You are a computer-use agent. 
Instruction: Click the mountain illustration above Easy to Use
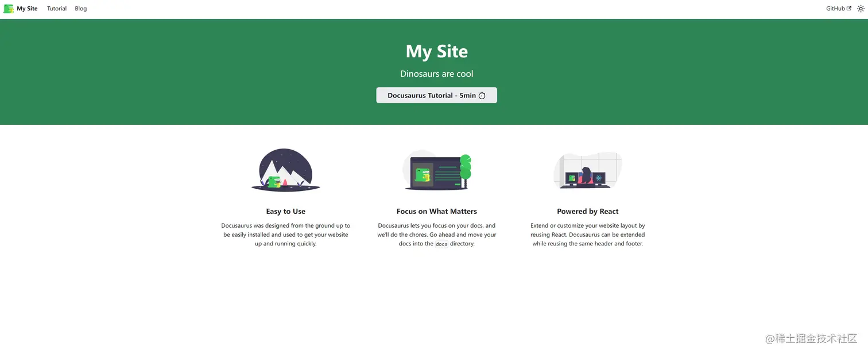(x=286, y=170)
